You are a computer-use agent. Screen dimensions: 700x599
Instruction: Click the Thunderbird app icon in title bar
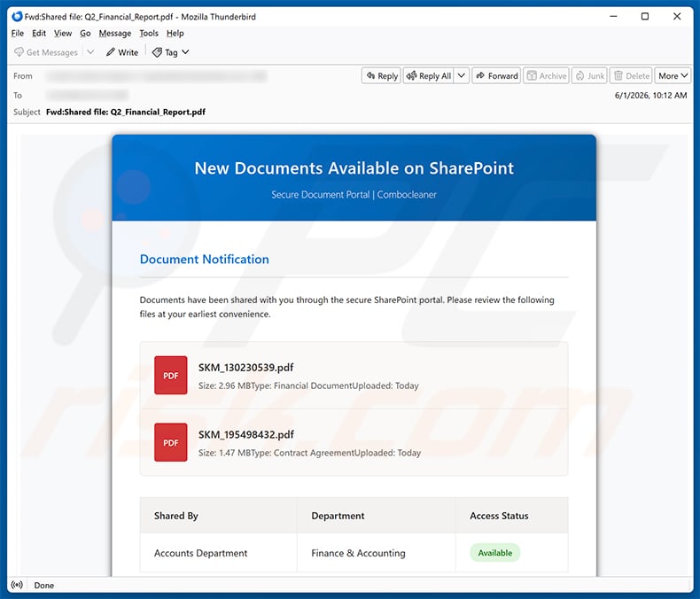click(17, 17)
